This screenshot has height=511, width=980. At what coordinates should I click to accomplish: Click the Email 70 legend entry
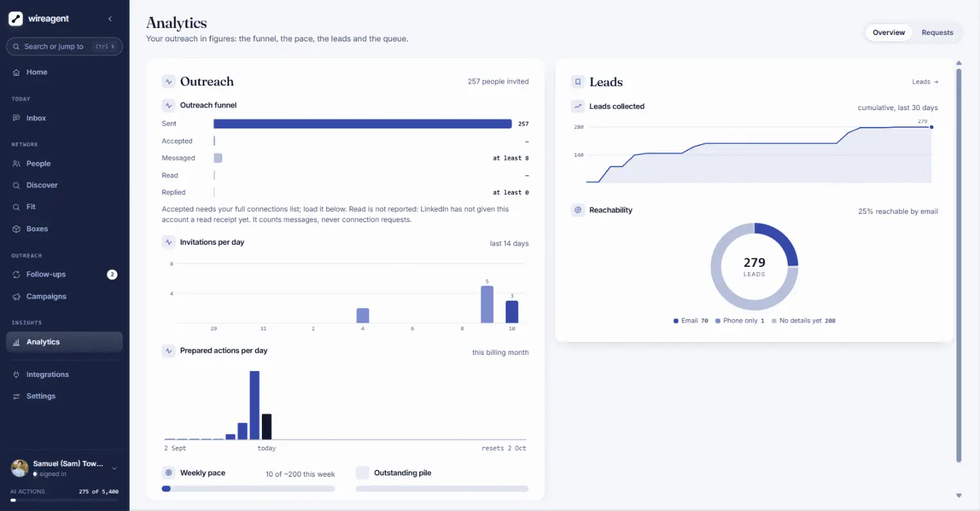coord(691,321)
